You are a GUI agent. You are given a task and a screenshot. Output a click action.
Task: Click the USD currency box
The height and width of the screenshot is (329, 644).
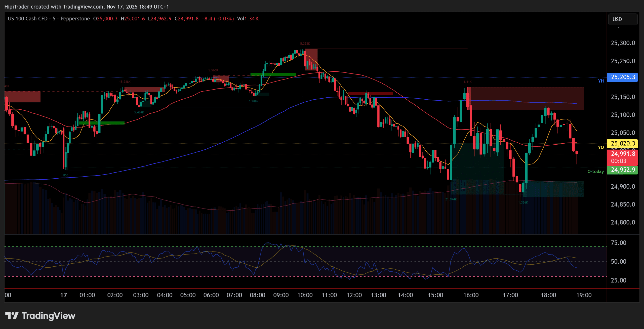[623, 19]
